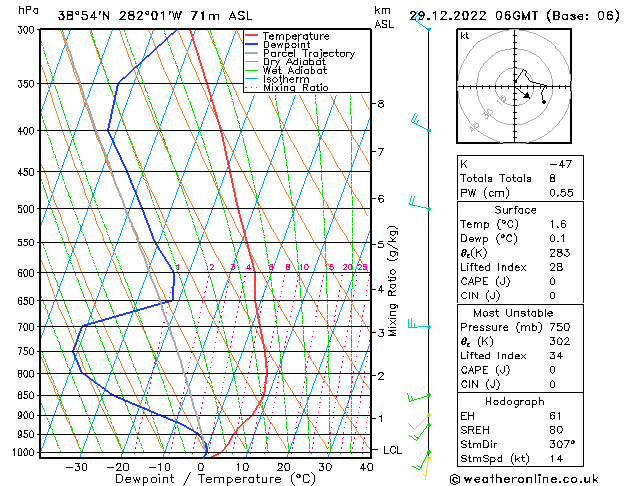Click the gray Parcel Trajectory legend swatch

pos(251,53)
